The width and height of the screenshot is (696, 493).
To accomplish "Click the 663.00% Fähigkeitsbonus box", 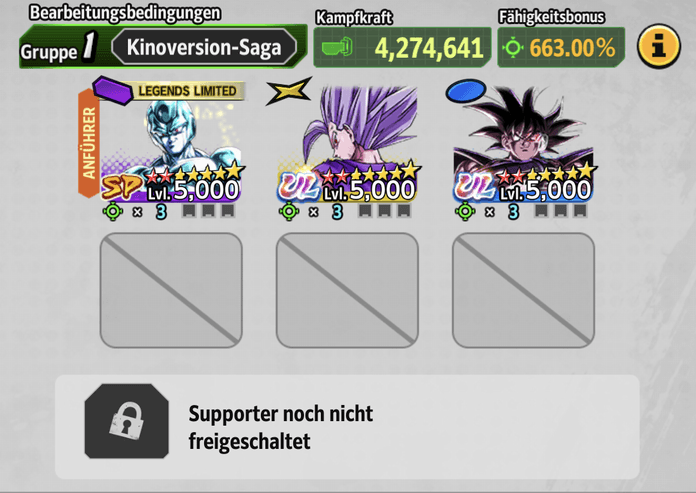I will tap(561, 47).
